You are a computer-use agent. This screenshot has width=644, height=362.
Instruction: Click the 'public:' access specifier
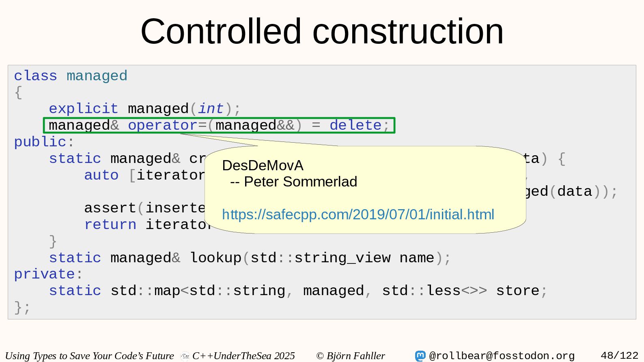pos(44,142)
